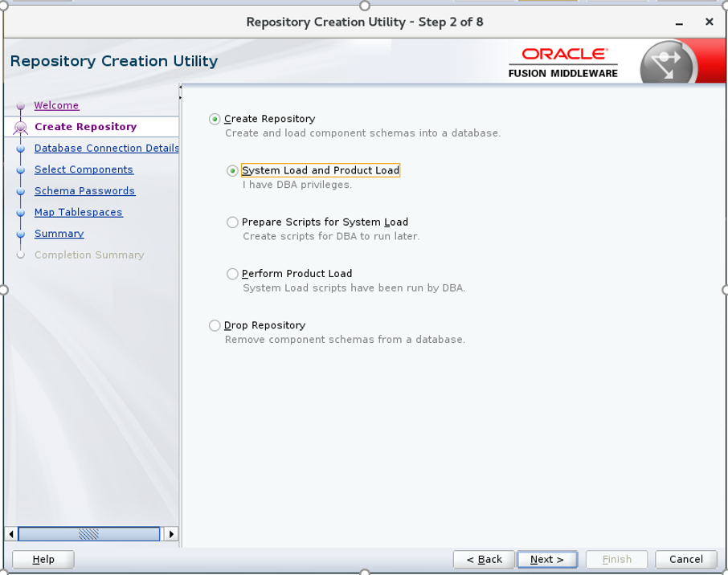
Task: Select the Create Repository radio button
Action: click(x=215, y=120)
